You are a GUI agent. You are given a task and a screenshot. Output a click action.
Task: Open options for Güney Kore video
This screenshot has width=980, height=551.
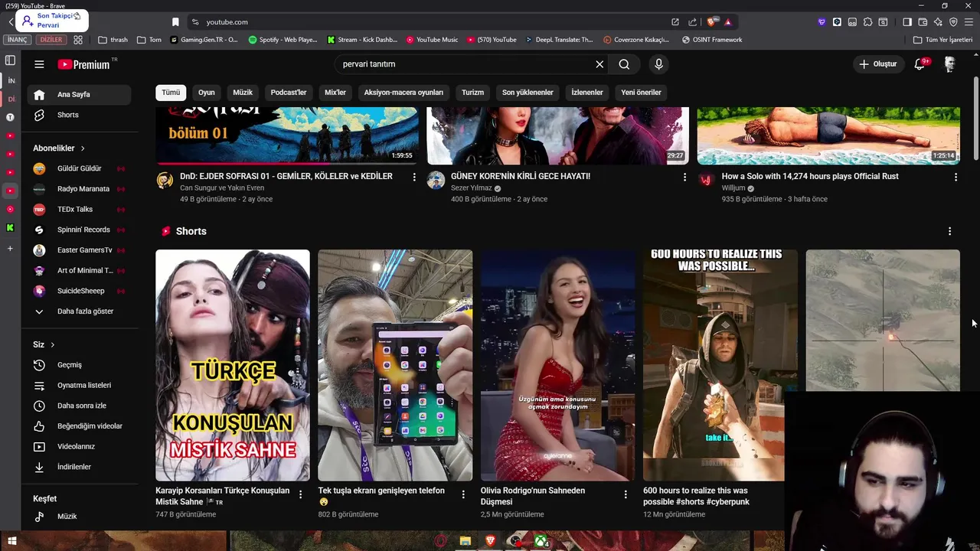point(684,177)
